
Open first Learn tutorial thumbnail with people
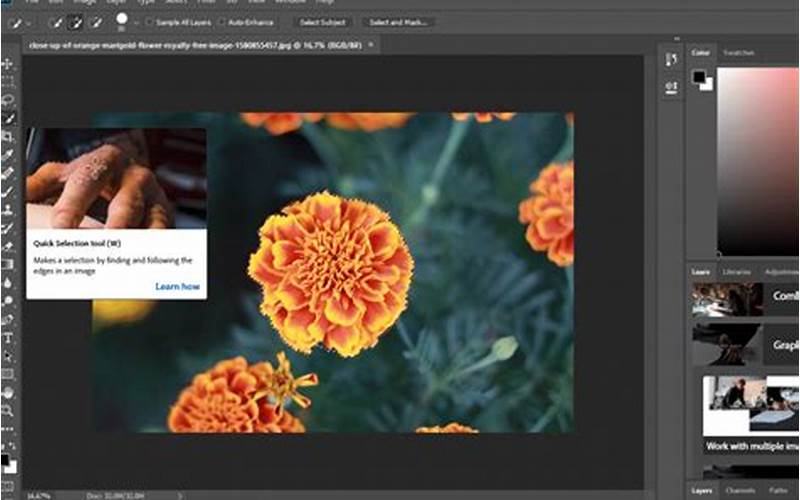pyautogui.click(x=728, y=299)
